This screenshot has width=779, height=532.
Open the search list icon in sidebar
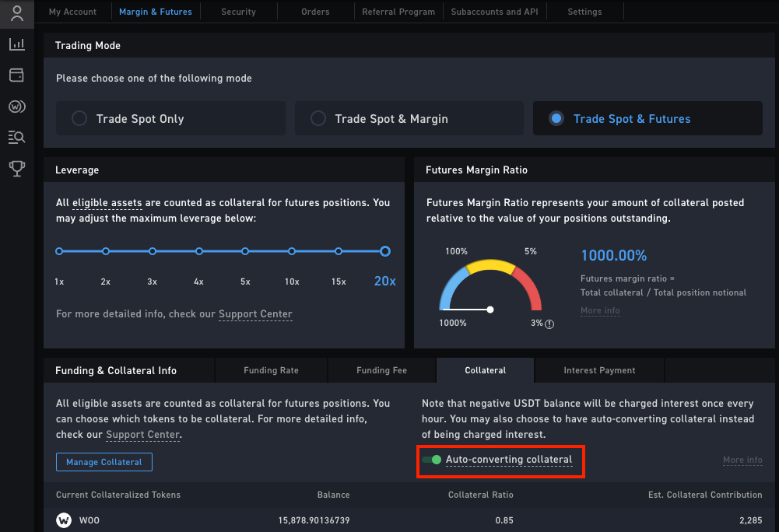tap(17, 137)
